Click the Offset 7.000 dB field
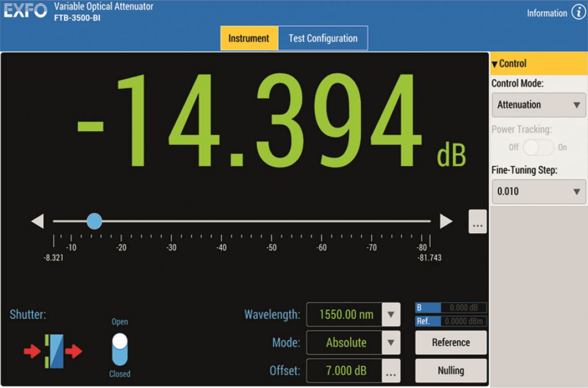The image size is (588, 388). tap(344, 370)
